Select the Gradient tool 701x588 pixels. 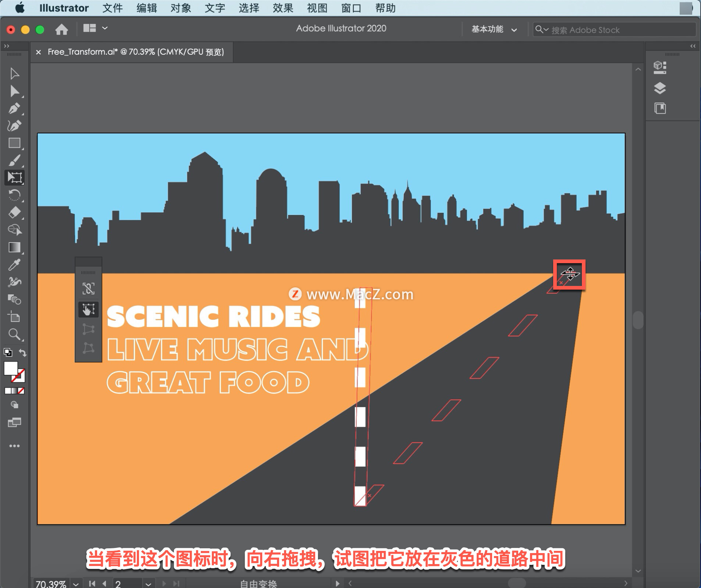tap(14, 247)
